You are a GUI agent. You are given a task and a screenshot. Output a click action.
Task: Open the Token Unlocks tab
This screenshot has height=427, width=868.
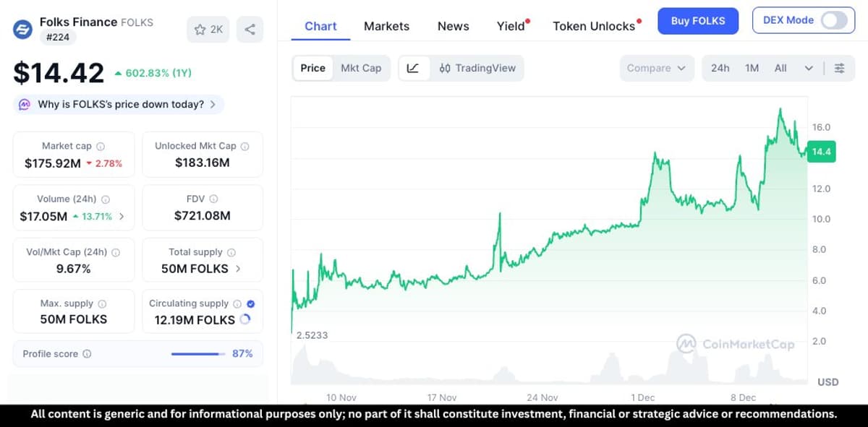pos(592,26)
